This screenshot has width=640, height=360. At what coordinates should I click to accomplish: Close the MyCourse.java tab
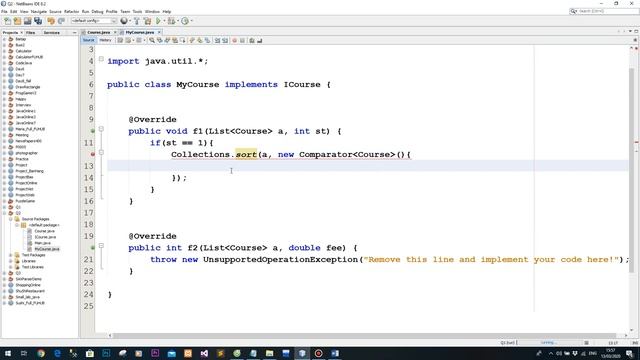(x=159, y=32)
